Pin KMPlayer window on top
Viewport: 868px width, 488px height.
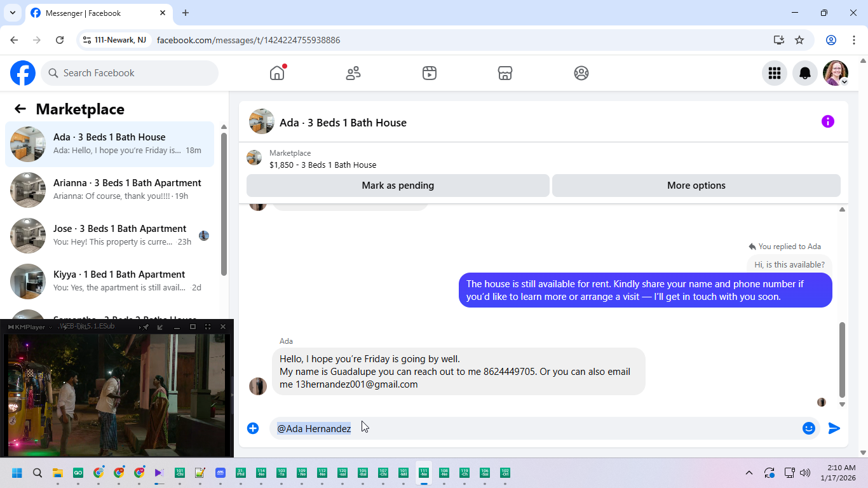click(x=145, y=327)
